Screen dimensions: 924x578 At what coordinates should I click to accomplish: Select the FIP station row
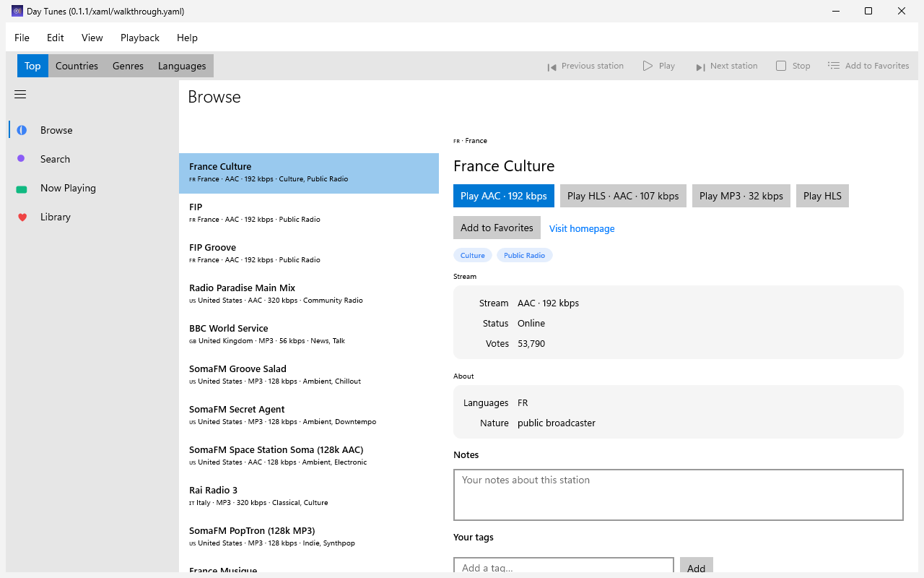[x=309, y=214]
